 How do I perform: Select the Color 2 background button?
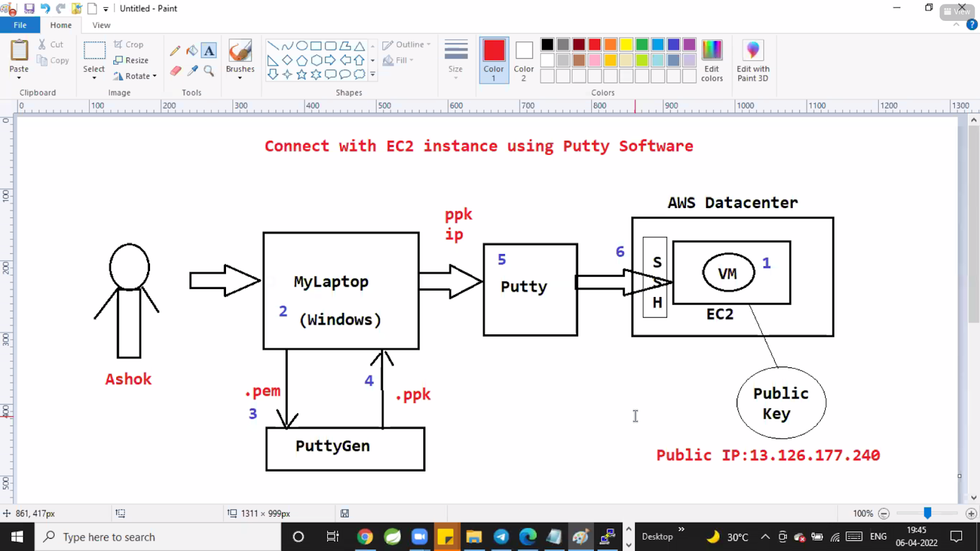tap(524, 60)
